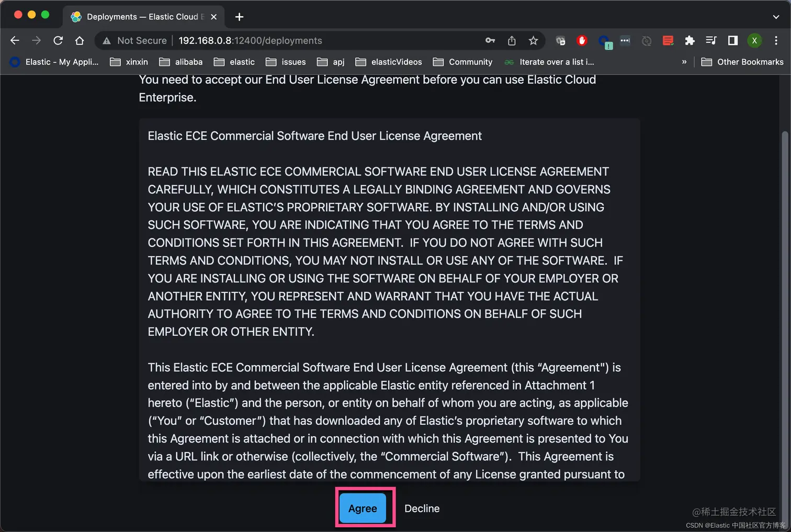This screenshot has height=532, width=791.
Task: Expand hidden bookmarks with double chevron
Action: pos(684,62)
